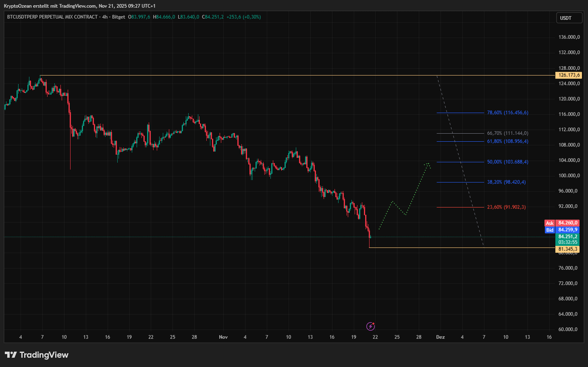Click the open value O83.997,6 in header
This screenshot has width=588, height=367.
pos(140,17)
